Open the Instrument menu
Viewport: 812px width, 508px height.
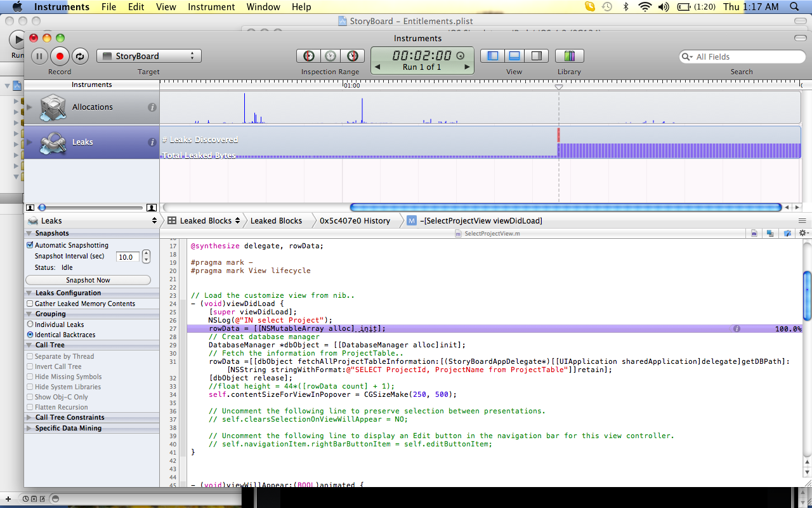(x=211, y=7)
